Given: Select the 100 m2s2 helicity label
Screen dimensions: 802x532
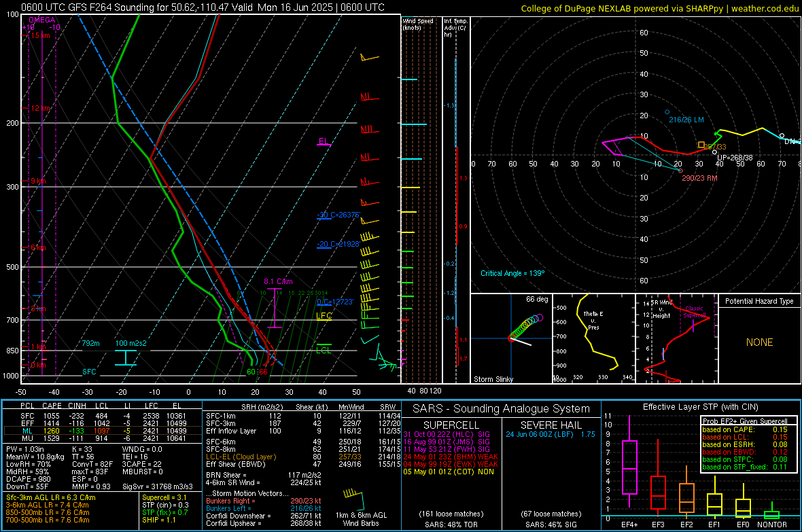Looking at the screenshot, I should coord(130,343).
